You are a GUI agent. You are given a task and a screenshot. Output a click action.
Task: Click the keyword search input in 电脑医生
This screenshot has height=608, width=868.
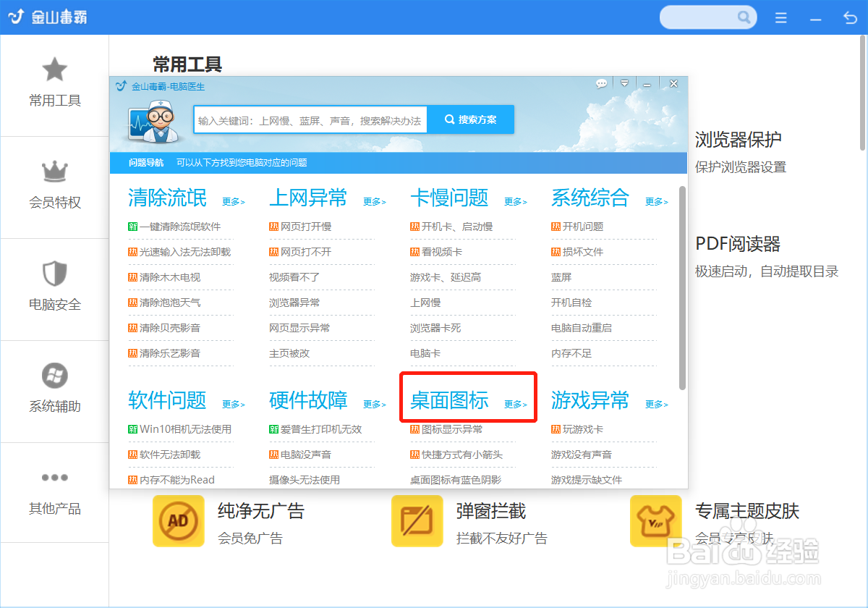pos(310,120)
